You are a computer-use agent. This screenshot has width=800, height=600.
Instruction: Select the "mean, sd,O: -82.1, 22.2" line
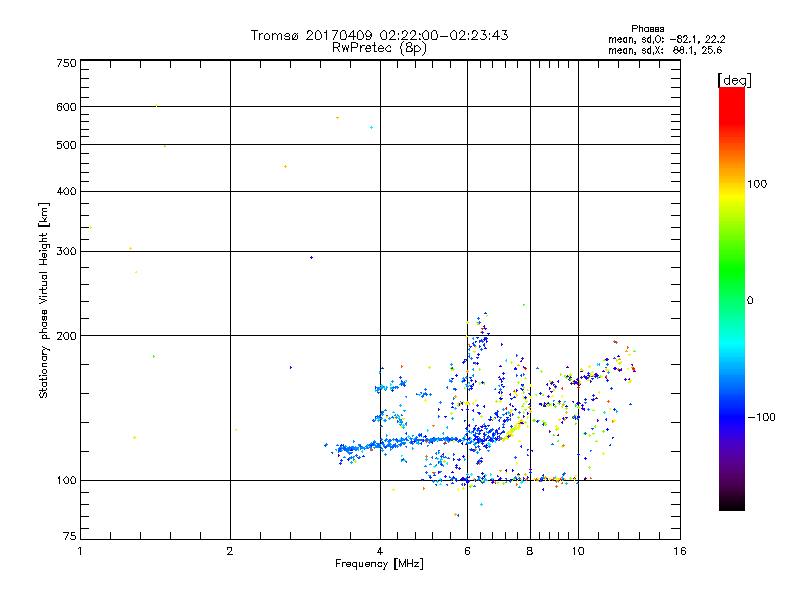(666, 39)
